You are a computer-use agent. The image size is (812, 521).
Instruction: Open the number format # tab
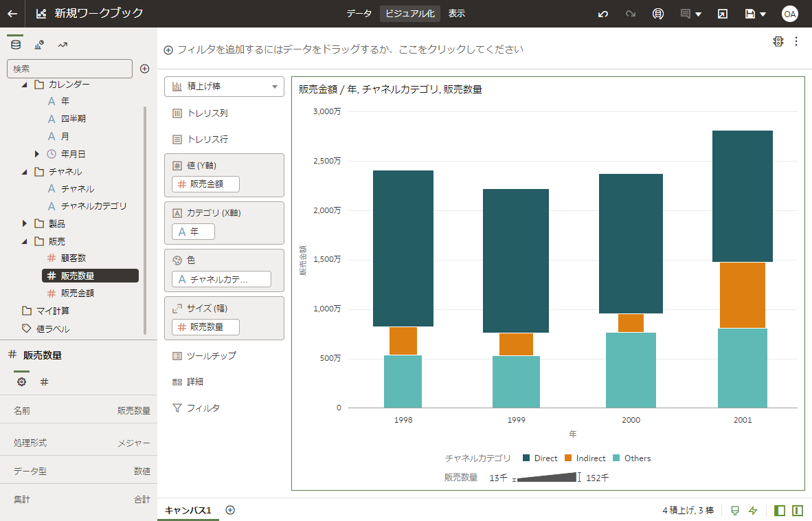click(45, 381)
